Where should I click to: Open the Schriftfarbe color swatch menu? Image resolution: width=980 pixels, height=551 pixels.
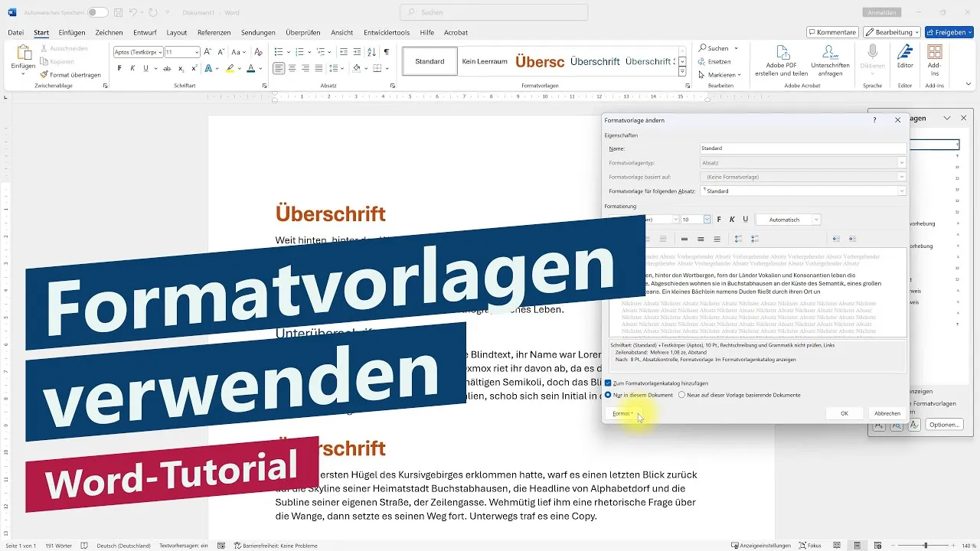(x=252, y=68)
